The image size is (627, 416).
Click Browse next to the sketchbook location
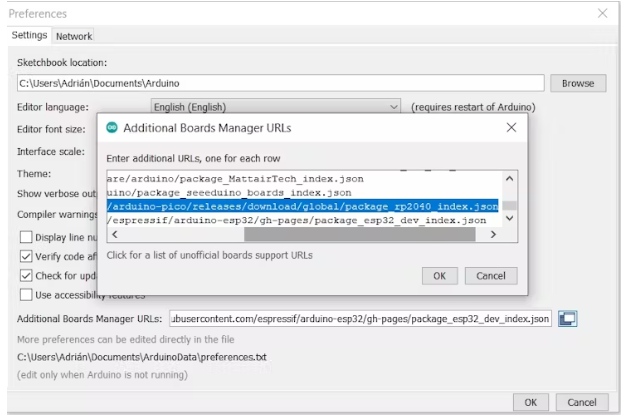click(x=577, y=83)
